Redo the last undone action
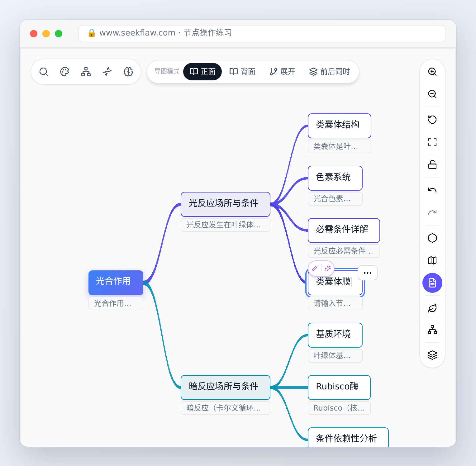Viewport: 476px width, 466px height. (x=432, y=212)
